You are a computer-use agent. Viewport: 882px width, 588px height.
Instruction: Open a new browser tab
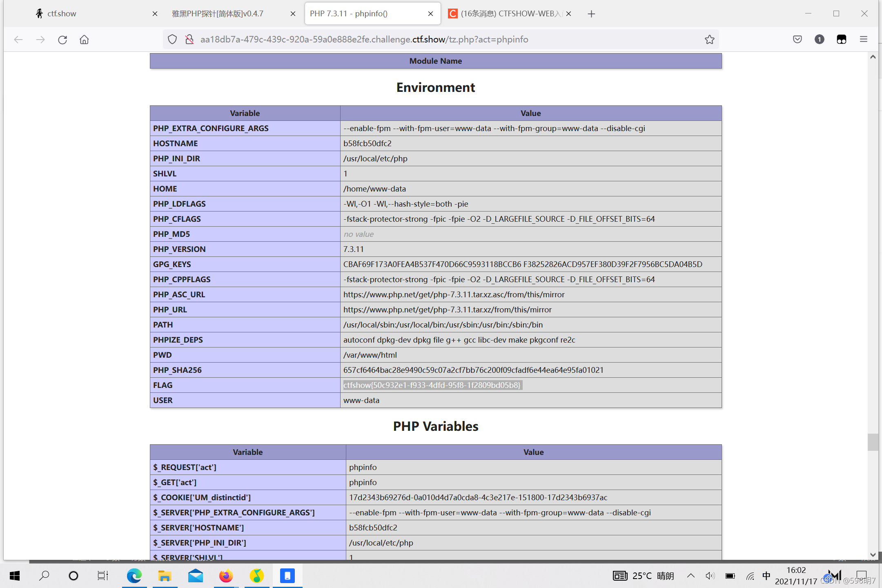[591, 14]
